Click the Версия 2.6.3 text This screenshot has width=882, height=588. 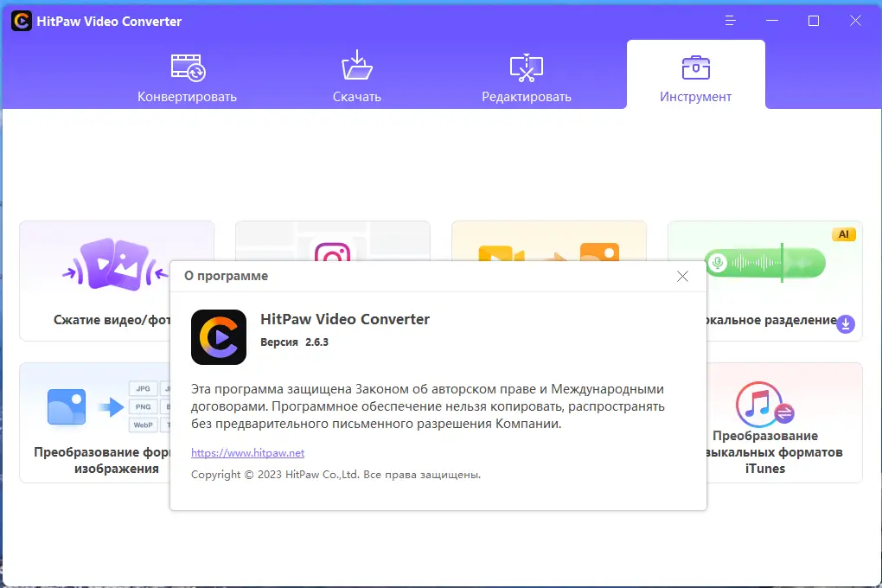tap(294, 342)
